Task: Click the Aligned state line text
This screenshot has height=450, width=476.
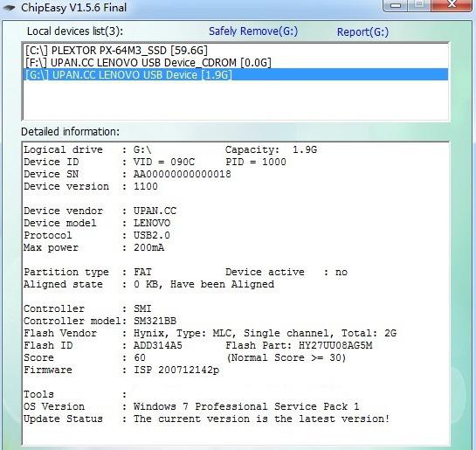Action: [148, 285]
